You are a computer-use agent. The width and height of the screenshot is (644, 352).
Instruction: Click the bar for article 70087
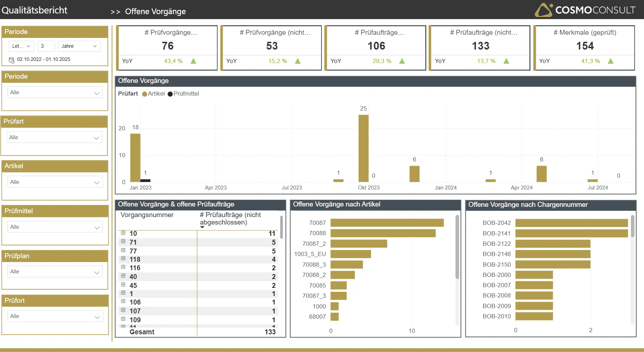click(x=387, y=223)
